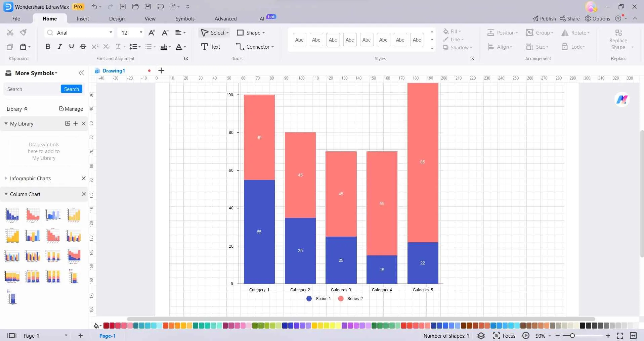Click the Focus mode icon in status bar
The height and width of the screenshot is (341, 644).
click(x=497, y=336)
